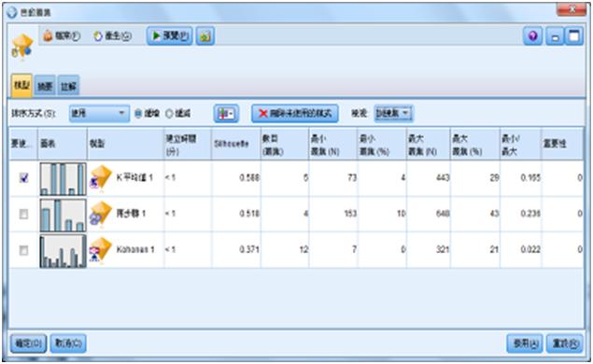Check the TwoStep 1 model checkbox
Image resolution: width=593 pixels, height=364 pixels.
click(x=24, y=215)
